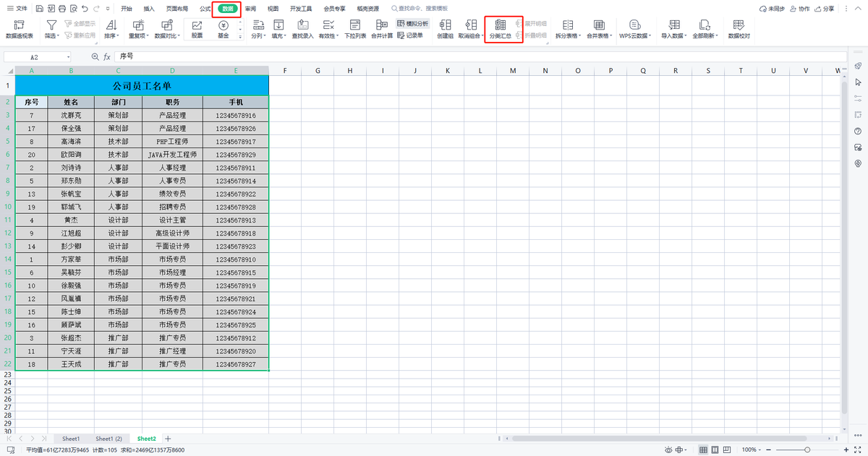Switch to the 页面布局 ribbon tab
This screenshot has width=868, height=456.
pos(177,9)
